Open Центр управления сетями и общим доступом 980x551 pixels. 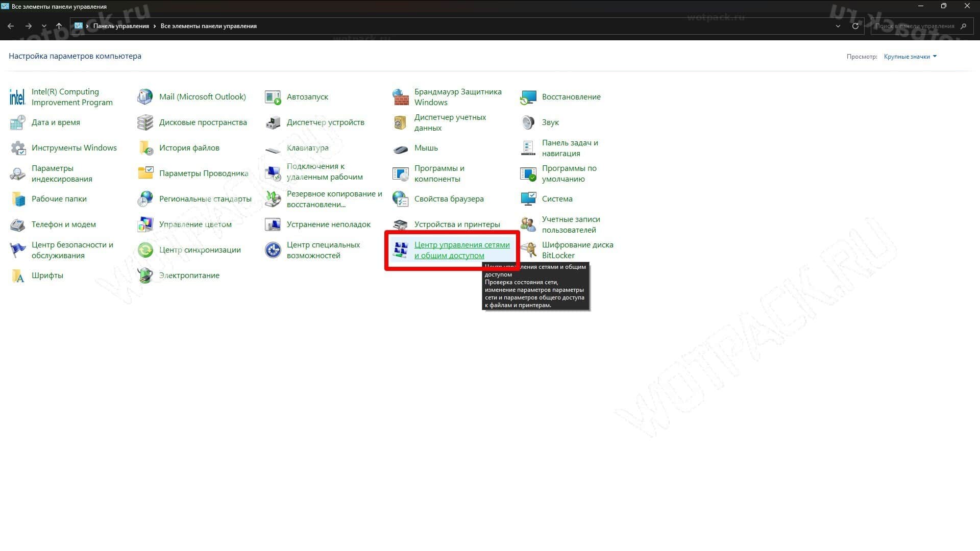click(x=462, y=250)
